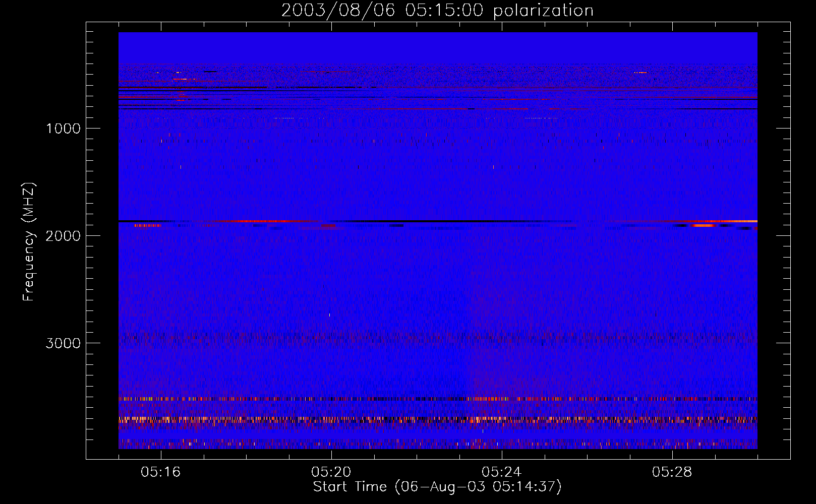The image size is (816, 504).
Task: Click the 1000 frequency tick label
Action: tap(63, 129)
